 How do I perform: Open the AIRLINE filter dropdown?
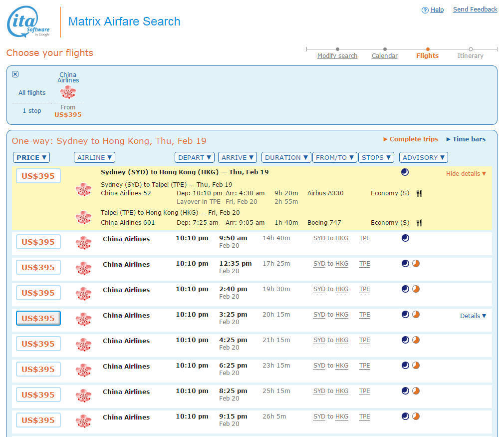(x=94, y=157)
